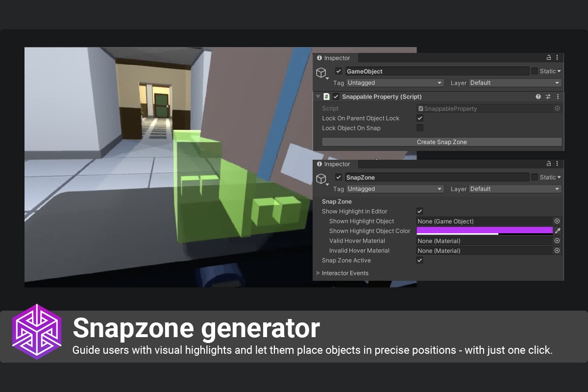Toggle the active checkbox beside the GameObject name
Screen dimensions: 588x392
(x=339, y=71)
